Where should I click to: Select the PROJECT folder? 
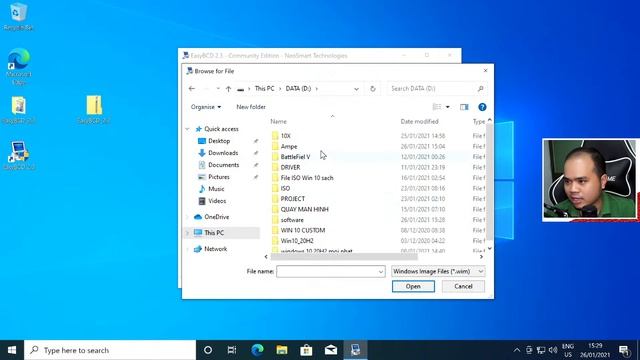293,199
